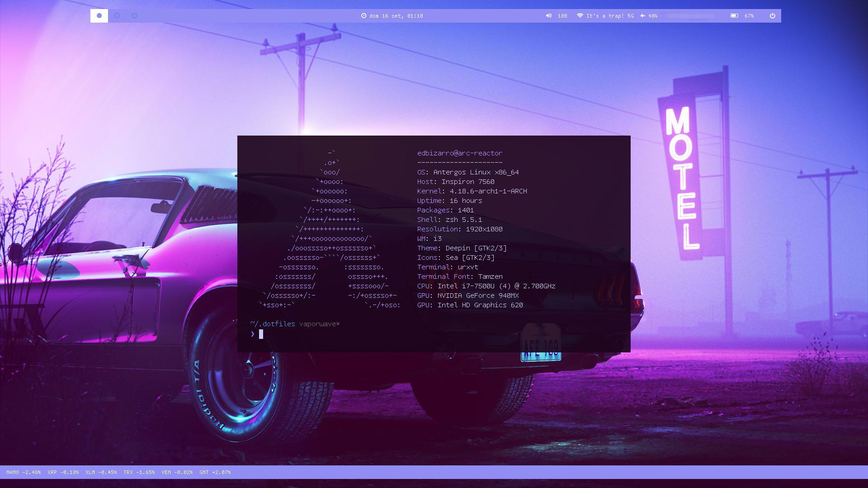868x488 pixels.
Task: Click the '67%' battery value
Action: tap(749, 16)
